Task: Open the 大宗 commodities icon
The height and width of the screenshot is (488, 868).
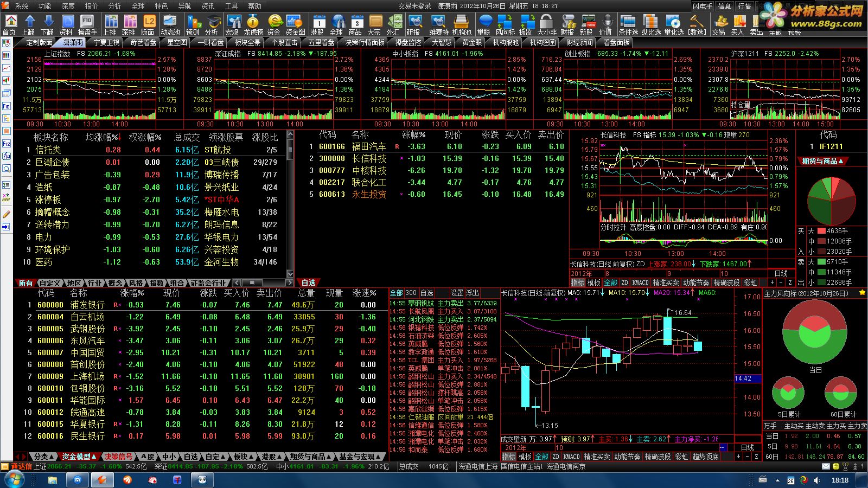Action: (375, 24)
